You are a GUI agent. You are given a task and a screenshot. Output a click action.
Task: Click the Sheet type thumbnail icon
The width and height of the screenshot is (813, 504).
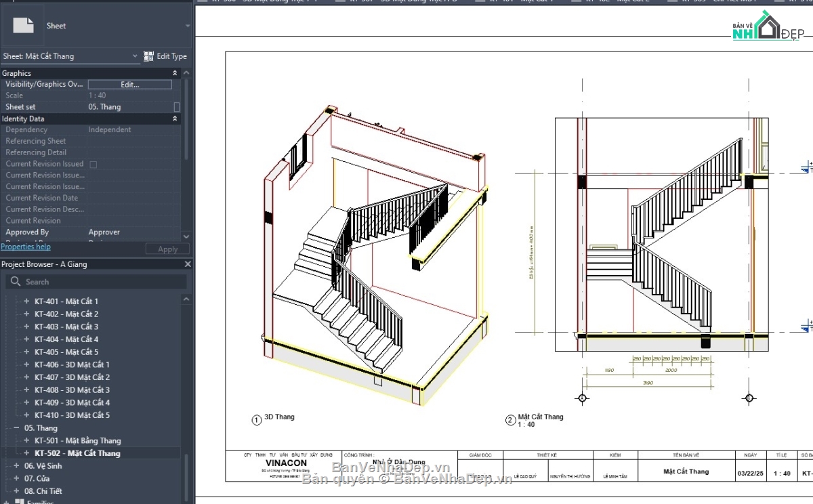(24, 26)
